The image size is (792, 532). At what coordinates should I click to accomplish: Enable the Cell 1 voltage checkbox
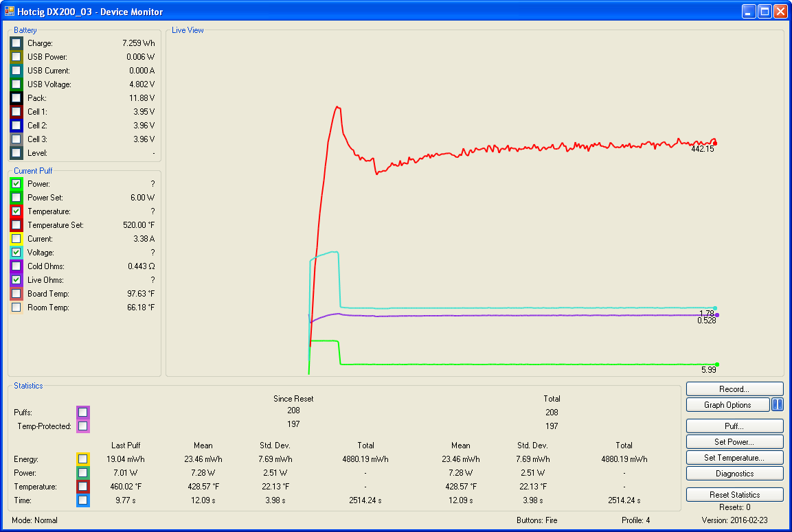pyautogui.click(x=16, y=112)
